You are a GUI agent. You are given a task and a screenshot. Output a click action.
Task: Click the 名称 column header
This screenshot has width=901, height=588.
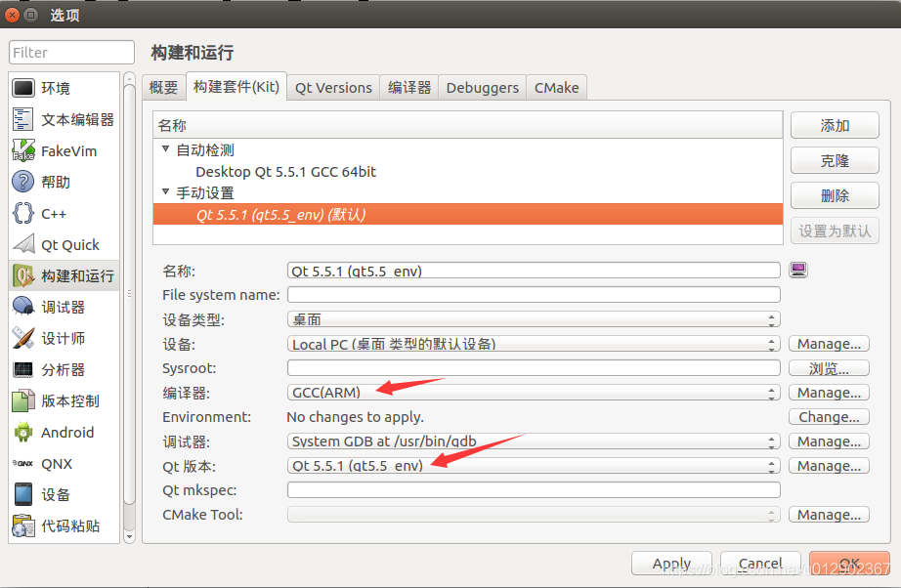(468, 125)
